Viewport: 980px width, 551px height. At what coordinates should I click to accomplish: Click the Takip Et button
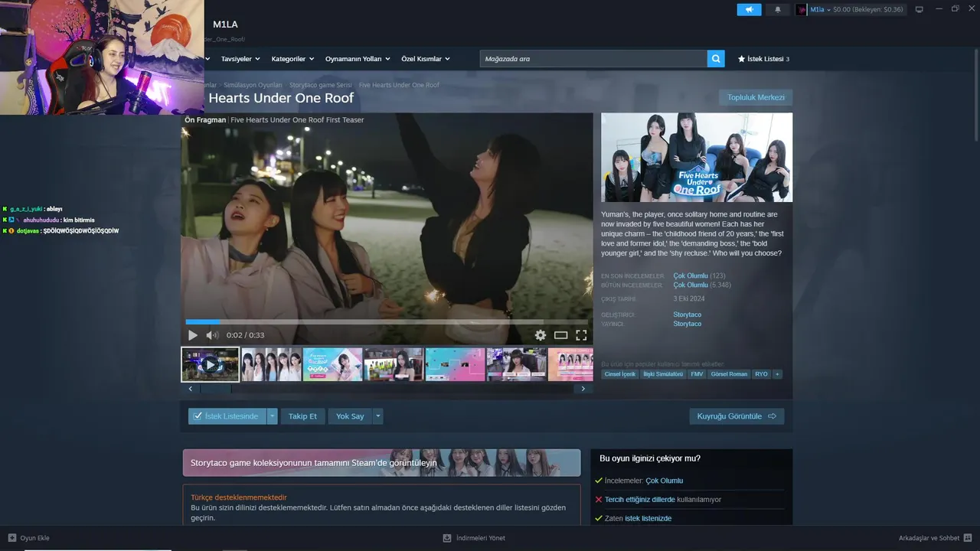click(x=302, y=416)
